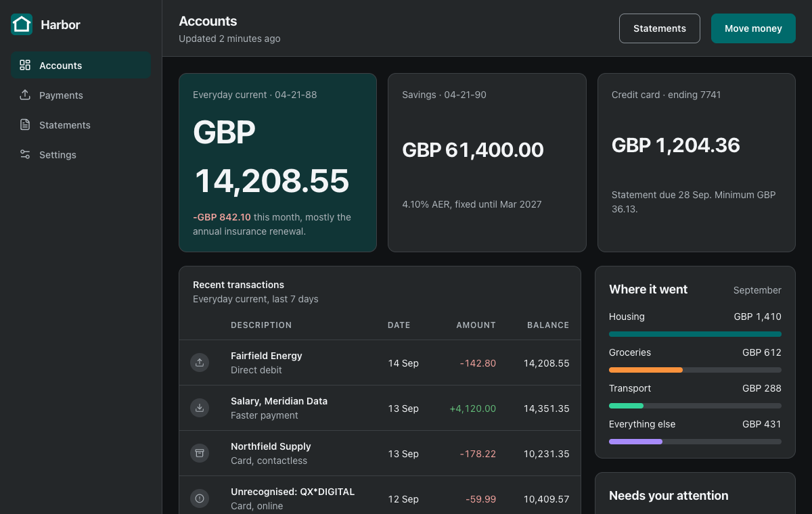Click the Transport spending bar

[x=695, y=405]
